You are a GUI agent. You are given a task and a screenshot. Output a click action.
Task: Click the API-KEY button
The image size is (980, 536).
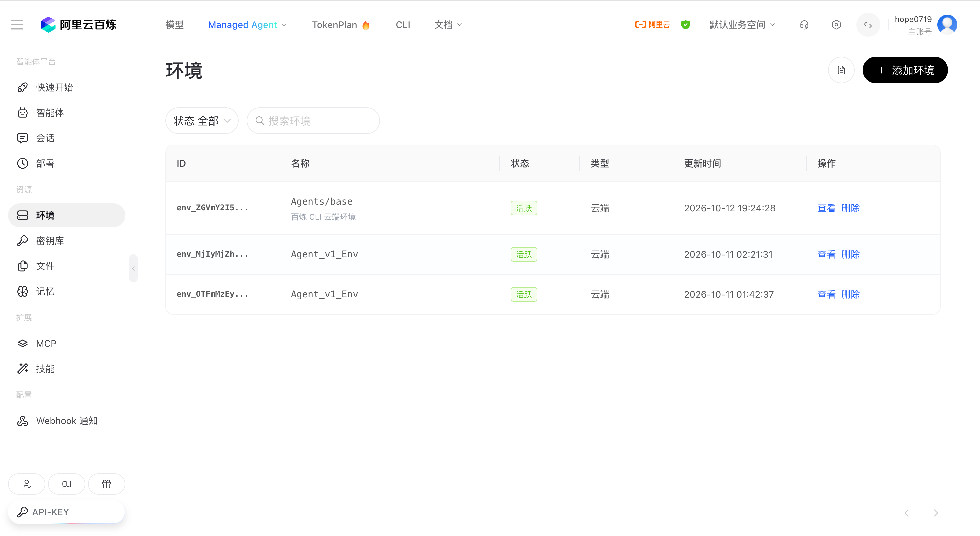point(67,512)
